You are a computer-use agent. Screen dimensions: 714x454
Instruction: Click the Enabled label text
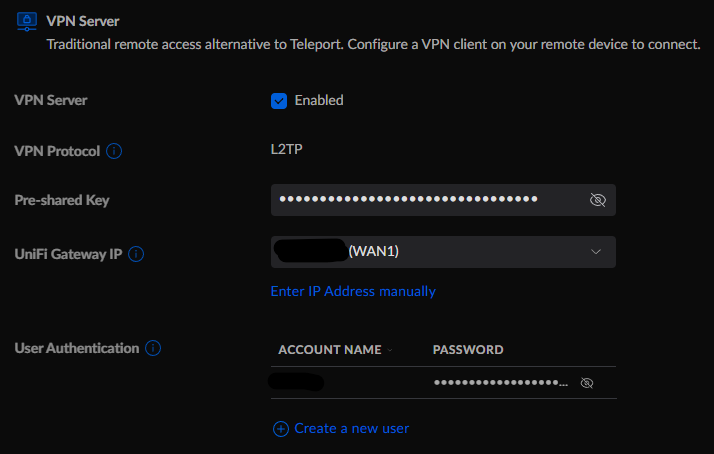click(319, 101)
